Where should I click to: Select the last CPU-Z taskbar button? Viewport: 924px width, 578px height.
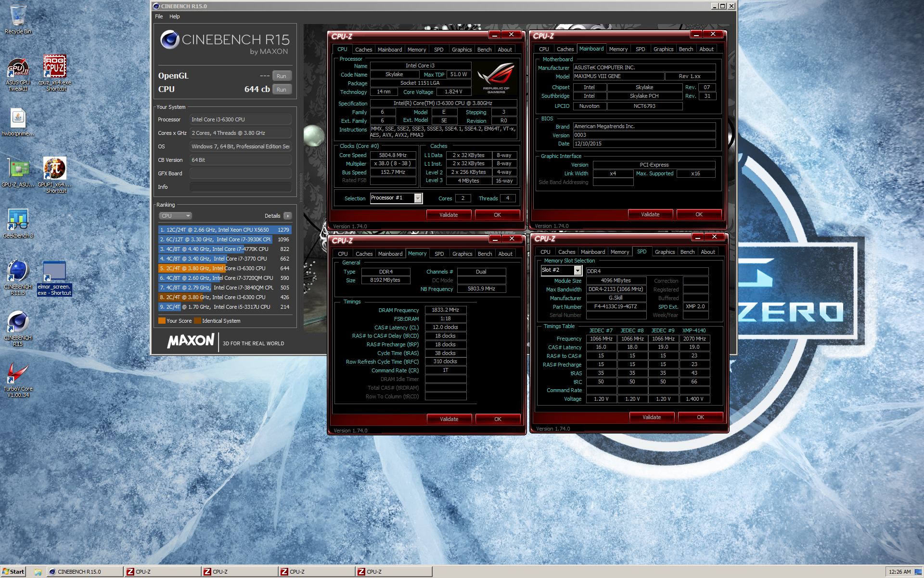(x=394, y=572)
